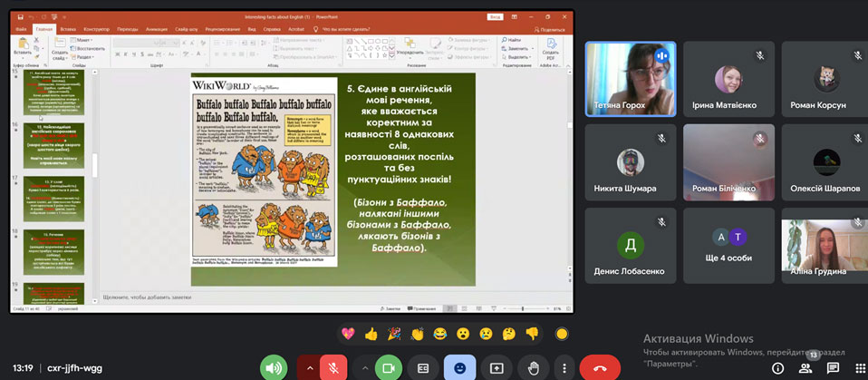Click the Поделиться button in PowerPoint
This screenshot has height=380, width=868.
[550, 29]
